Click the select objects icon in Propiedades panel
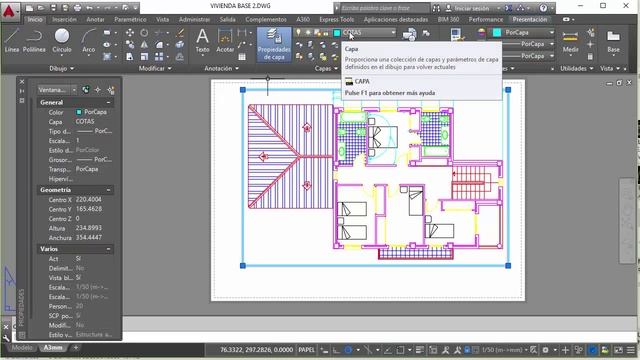640x360 pixels. tap(98, 90)
